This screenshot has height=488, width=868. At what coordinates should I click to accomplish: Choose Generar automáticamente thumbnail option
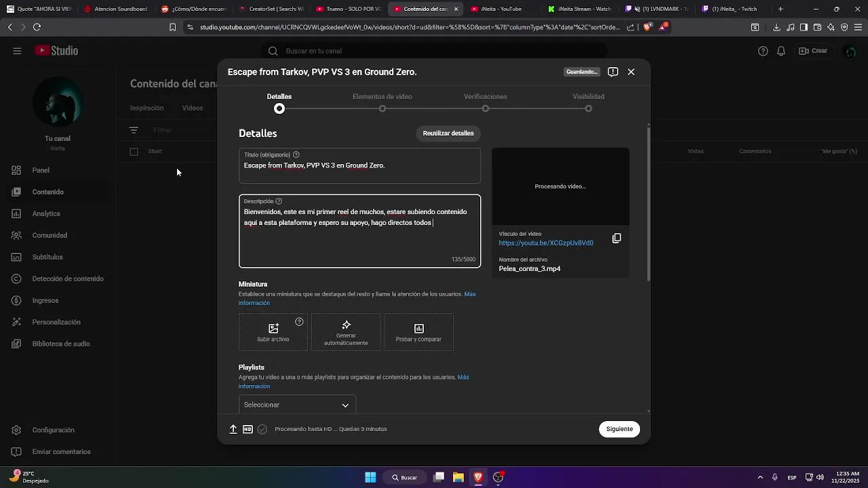pyautogui.click(x=346, y=332)
